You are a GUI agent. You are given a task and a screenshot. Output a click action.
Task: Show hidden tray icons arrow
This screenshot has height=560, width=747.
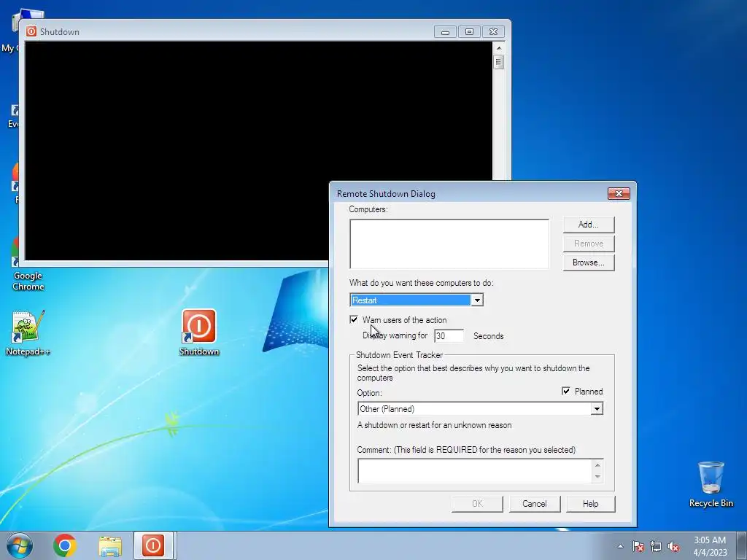tap(620, 546)
